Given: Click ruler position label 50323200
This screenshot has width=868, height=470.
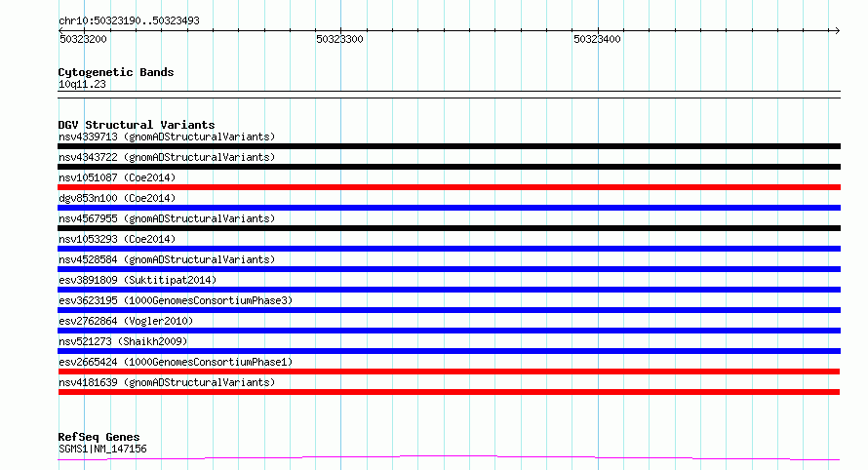Looking at the screenshot, I should tap(83, 39).
